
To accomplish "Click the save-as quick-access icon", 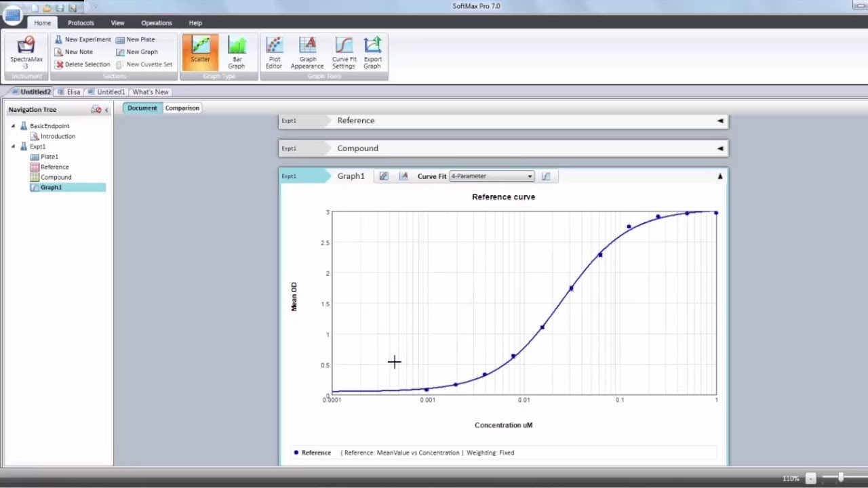I will (x=73, y=7).
